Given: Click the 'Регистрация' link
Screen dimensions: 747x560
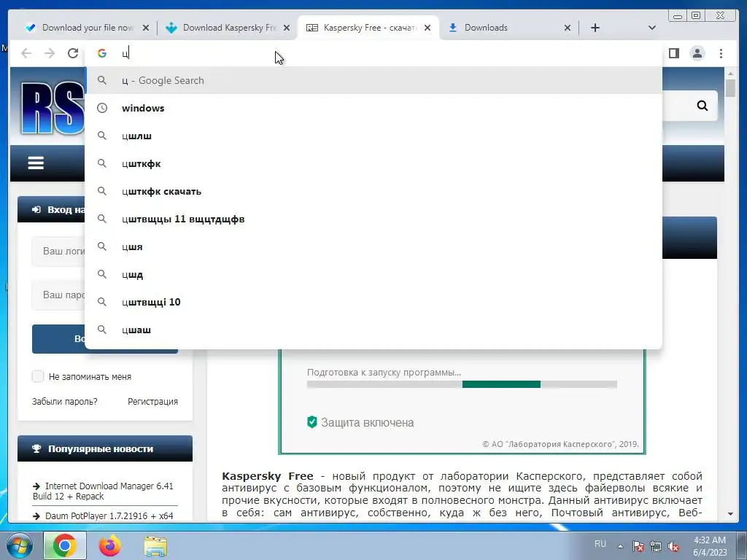Looking at the screenshot, I should click(152, 402).
